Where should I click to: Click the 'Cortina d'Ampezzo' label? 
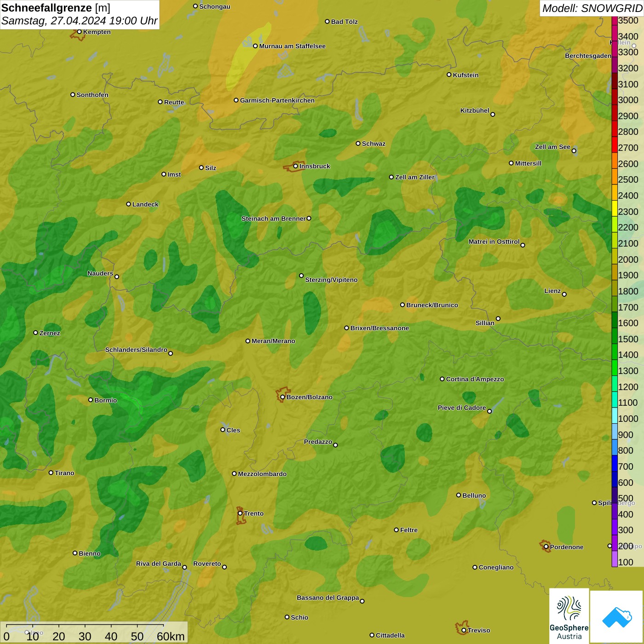[475, 379]
